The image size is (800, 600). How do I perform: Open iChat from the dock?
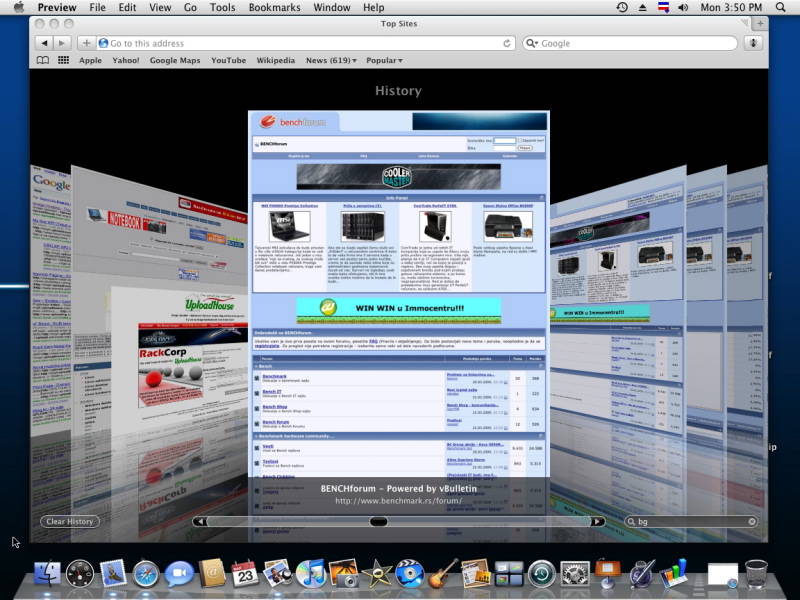(179, 573)
